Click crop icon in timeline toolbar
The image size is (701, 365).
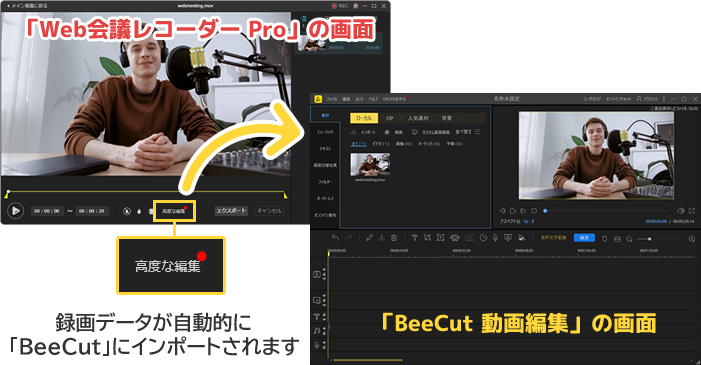click(x=427, y=238)
